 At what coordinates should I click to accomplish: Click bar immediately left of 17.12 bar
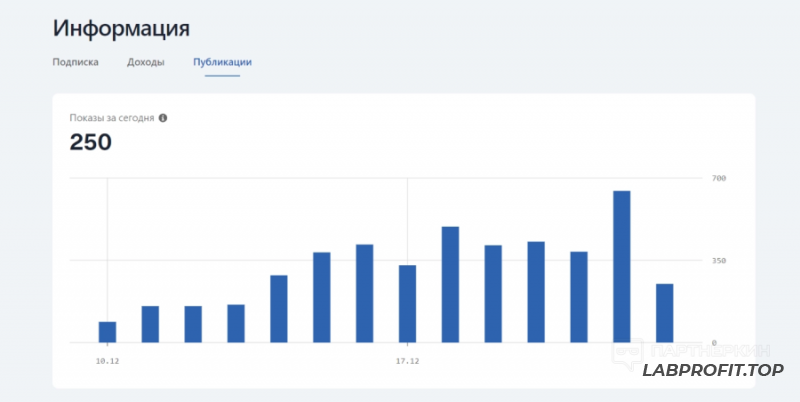coord(364,293)
